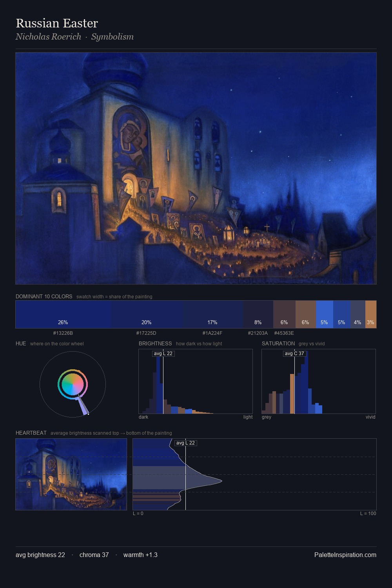Click the 'Russian Easter' title
The width and height of the screenshot is (392, 588).
point(57,23)
